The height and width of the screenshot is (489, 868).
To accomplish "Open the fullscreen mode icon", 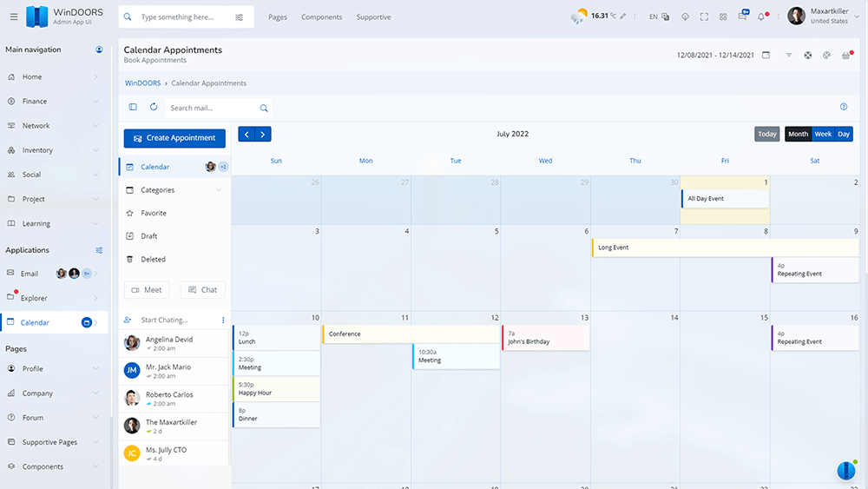I will tap(704, 17).
